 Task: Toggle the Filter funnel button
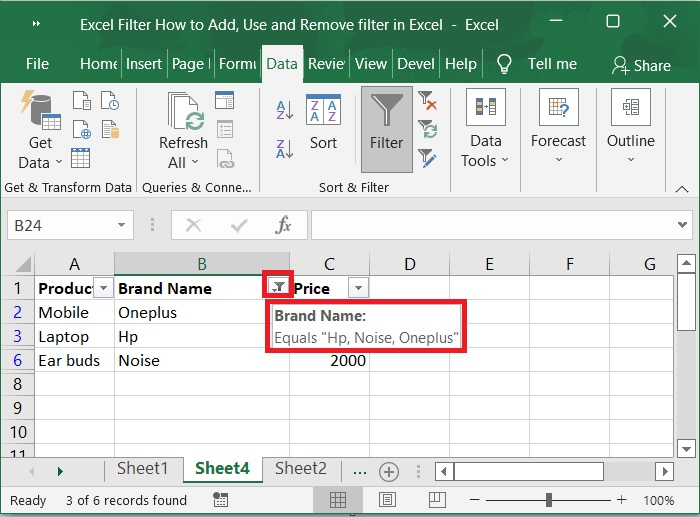[387, 129]
